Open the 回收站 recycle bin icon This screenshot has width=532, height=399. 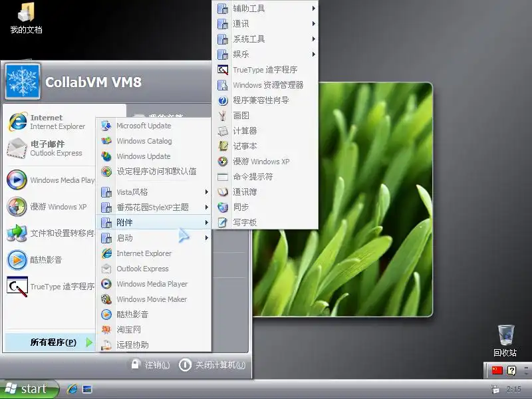[505, 340]
